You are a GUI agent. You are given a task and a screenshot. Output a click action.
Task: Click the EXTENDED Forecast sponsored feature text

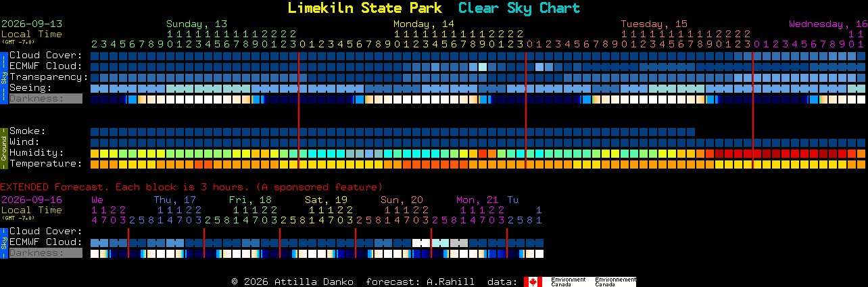(x=191, y=187)
